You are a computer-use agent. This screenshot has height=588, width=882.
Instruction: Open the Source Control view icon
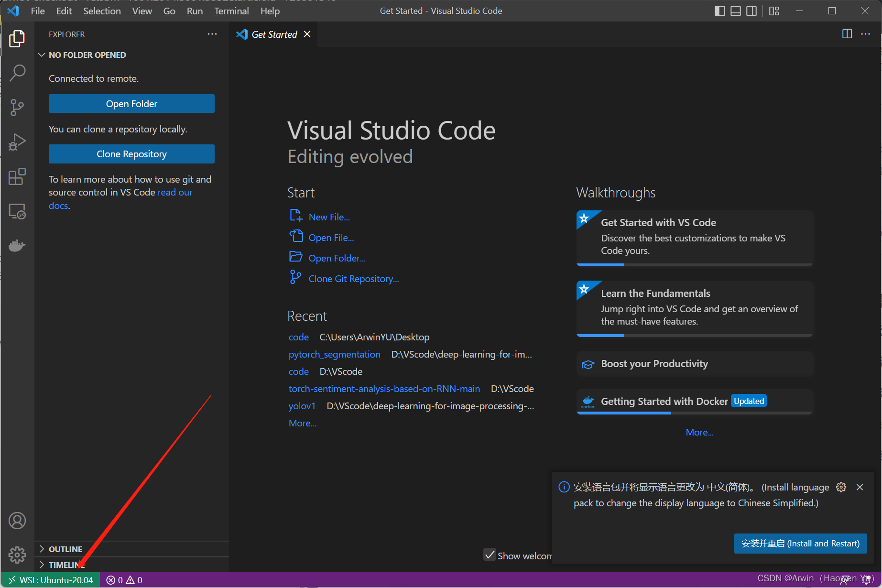point(17,108)
